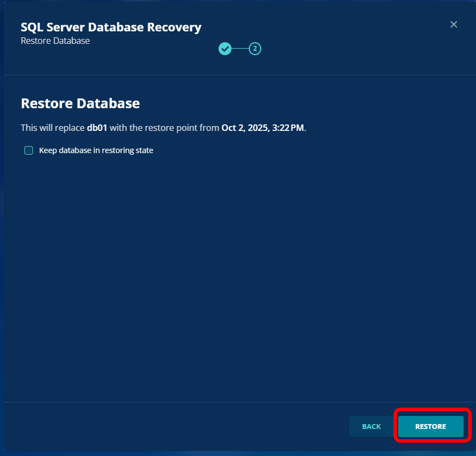Image resolution: width=476 pixels, height=456 pixels.
Task: Click the year 2025 in the restore date
Action: [x=258, y=128]
